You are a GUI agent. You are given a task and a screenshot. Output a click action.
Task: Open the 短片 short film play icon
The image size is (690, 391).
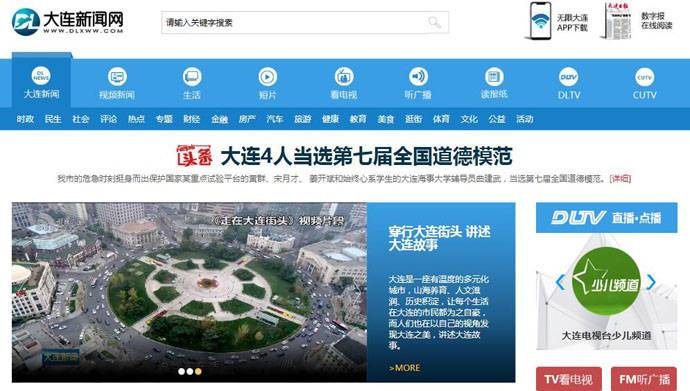[x=268, y=77]
